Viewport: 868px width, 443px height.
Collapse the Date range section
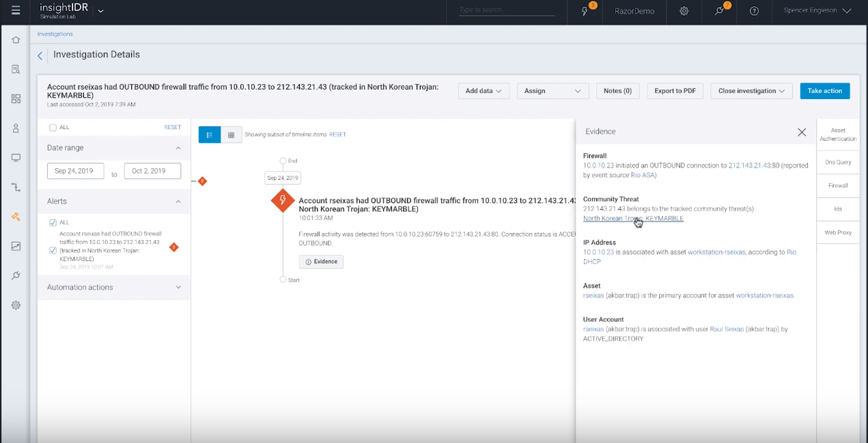pos(178,148)
